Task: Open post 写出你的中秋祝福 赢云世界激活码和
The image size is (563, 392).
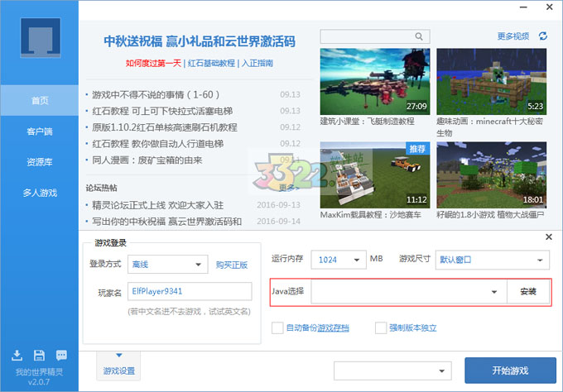Action: click(x=166, y=222)
